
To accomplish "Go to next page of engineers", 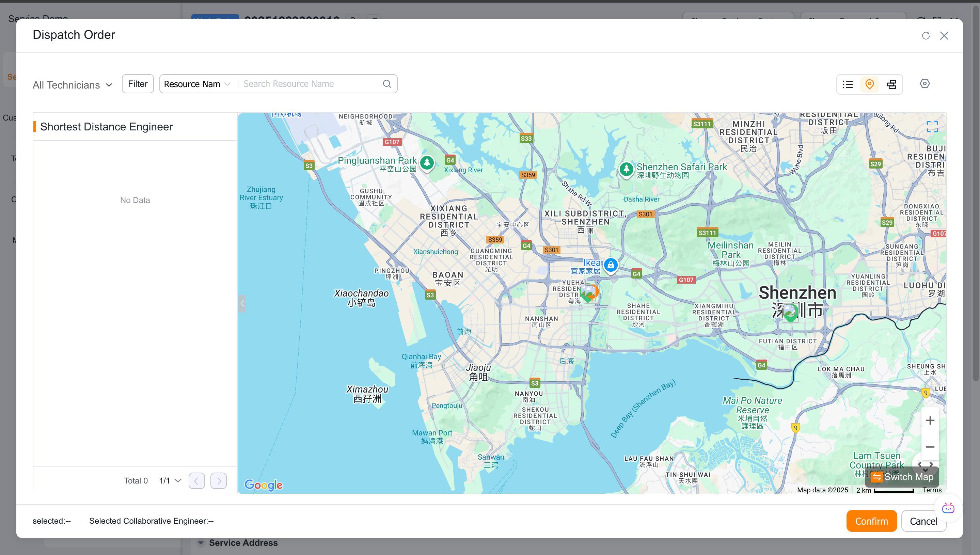I will tap(219, 481).
